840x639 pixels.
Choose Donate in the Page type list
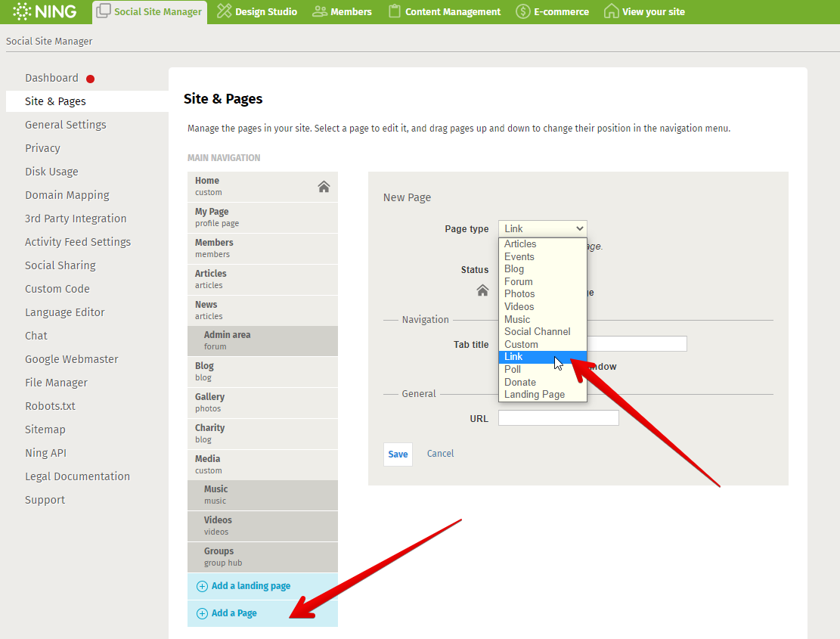click(542, 382)
